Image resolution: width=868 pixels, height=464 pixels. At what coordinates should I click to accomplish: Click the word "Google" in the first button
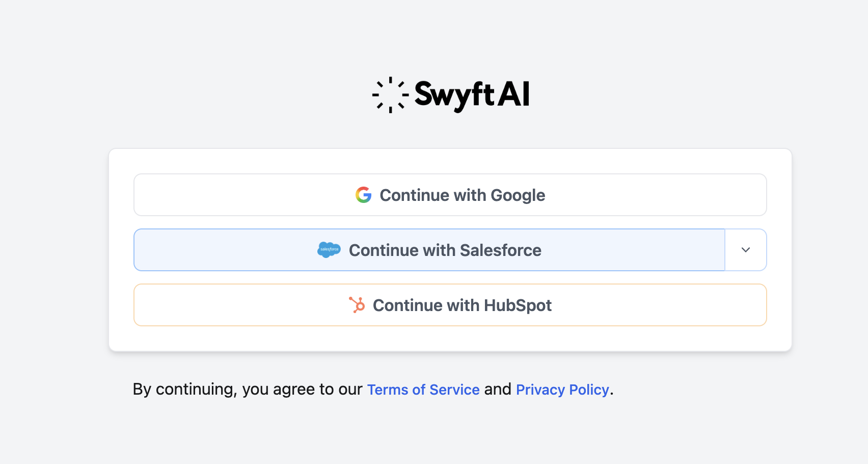point(518,195)
